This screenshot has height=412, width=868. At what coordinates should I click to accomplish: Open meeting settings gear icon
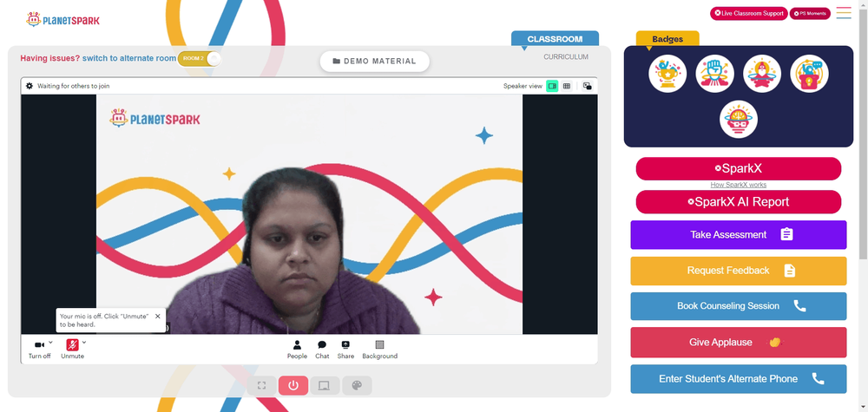pyautogui.click(x=30, y=86)
